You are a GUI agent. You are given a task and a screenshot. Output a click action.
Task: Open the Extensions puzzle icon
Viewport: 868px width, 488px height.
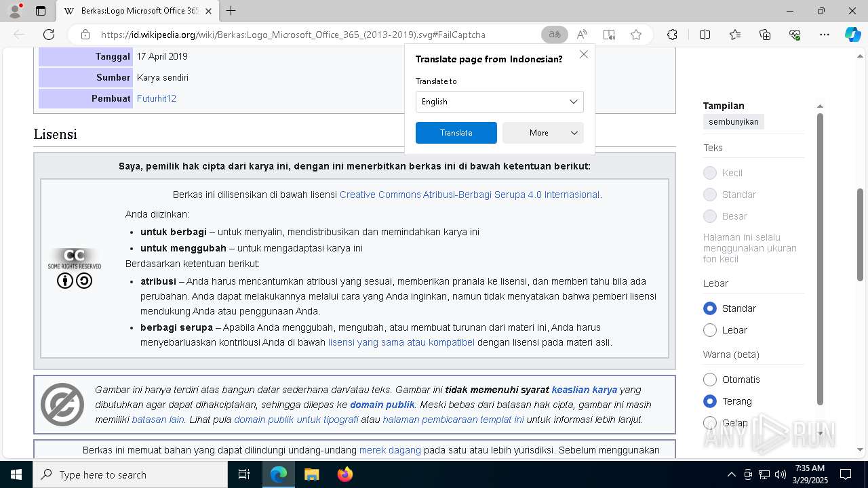[x=672, y=35]
